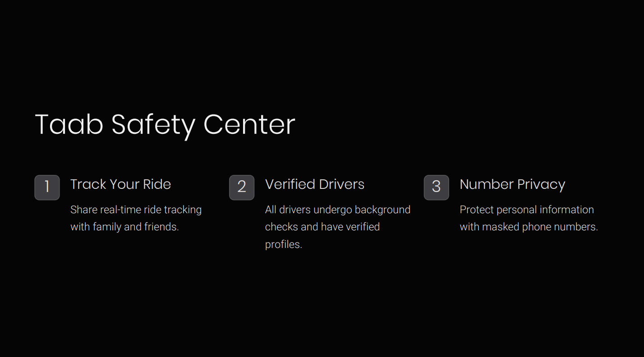Click the number 2 badge
The height and width of the screenshot is (357, 644).
pos(242,188)
